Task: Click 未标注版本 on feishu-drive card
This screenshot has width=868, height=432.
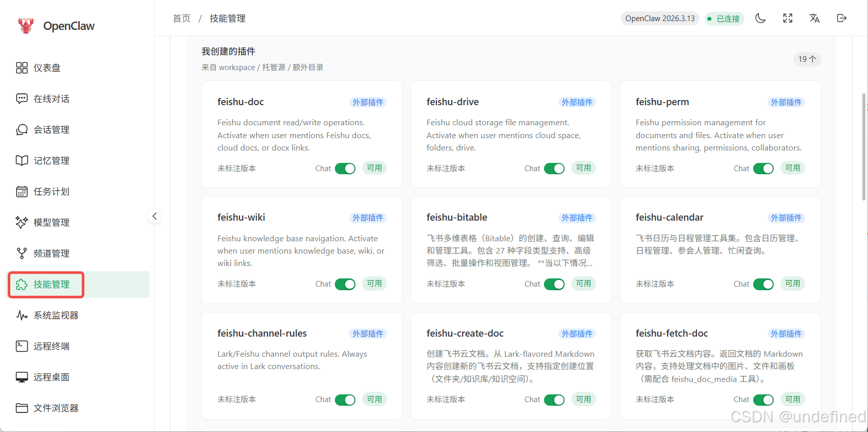Action: 446,169
